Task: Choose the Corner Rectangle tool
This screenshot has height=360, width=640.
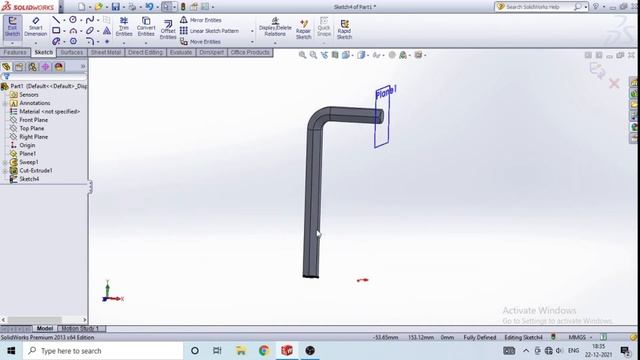Action: coord(56,30)
